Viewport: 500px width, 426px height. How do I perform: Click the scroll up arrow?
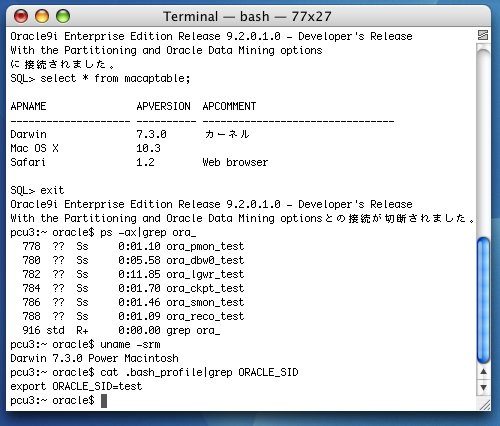point(483,371)
